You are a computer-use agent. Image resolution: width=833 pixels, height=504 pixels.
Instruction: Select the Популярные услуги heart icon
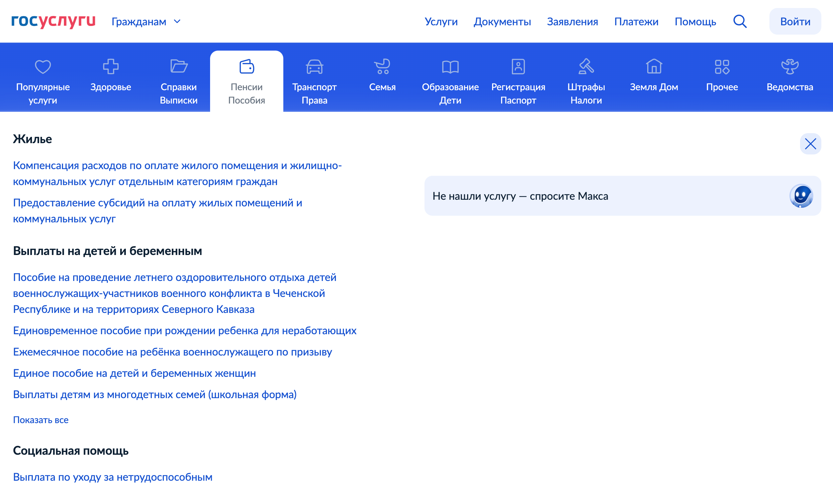point(43,67)
